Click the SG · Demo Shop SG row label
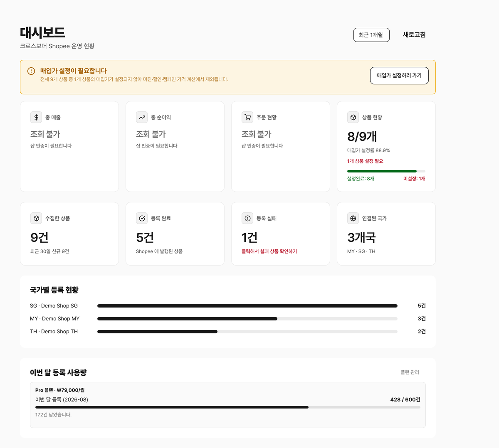The image size is (499, 448). (54, 306)
